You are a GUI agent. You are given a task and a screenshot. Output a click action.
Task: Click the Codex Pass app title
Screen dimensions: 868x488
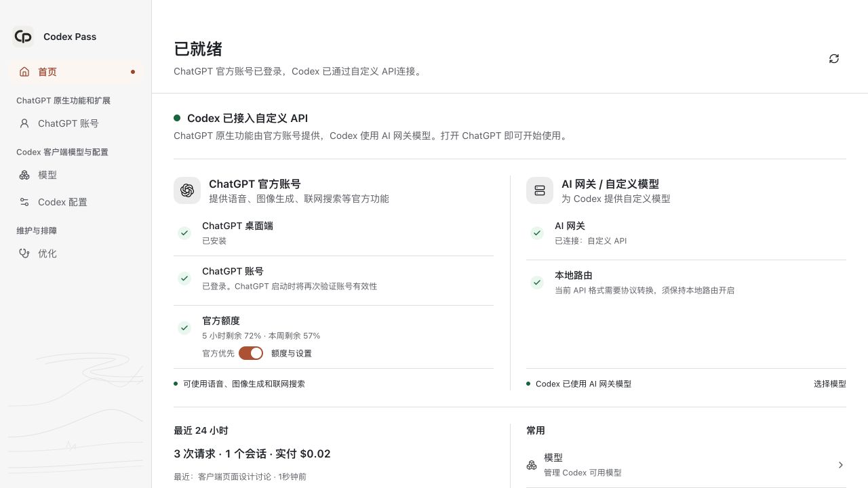tap(70, 37)
